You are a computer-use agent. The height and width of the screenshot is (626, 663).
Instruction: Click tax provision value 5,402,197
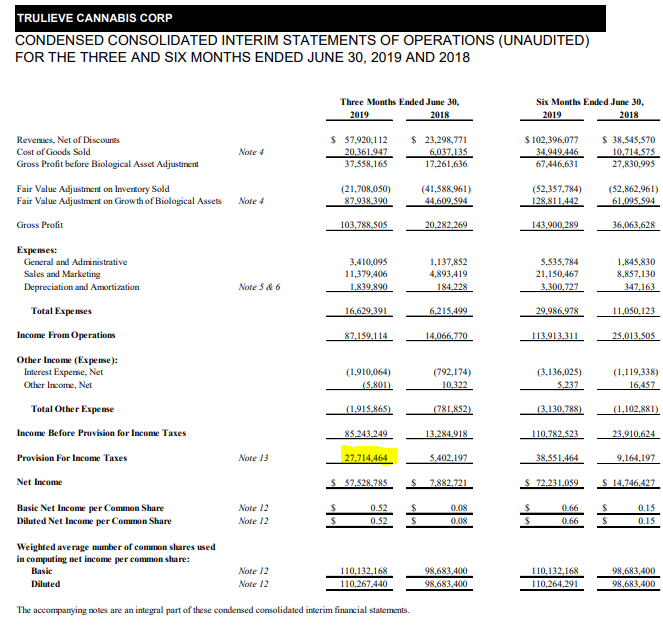point(449,458)
